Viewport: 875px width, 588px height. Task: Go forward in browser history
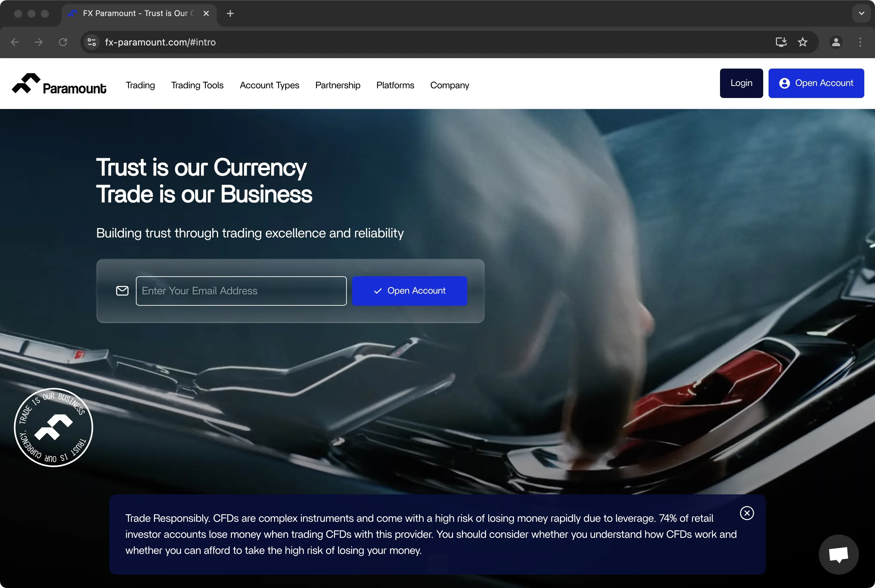[x=38, y=42]
